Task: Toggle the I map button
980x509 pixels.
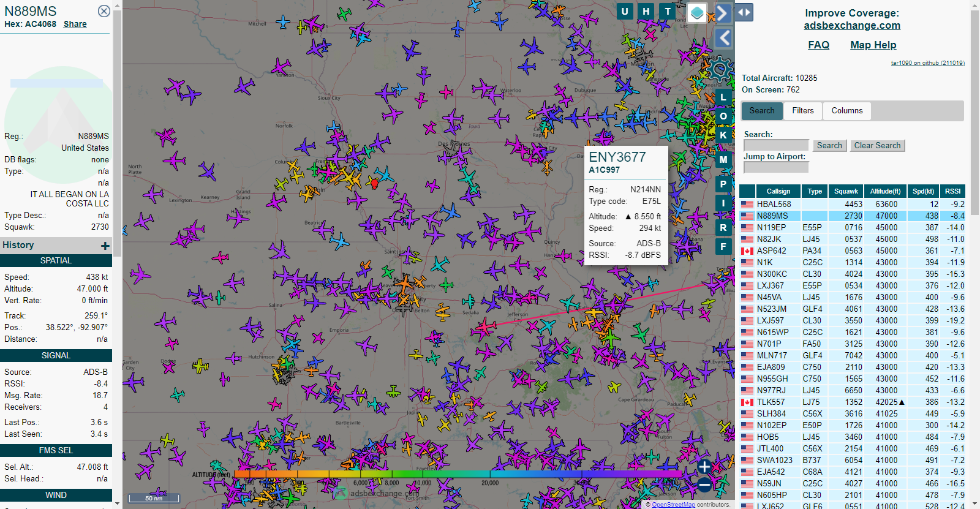Action: click(723, 203)
